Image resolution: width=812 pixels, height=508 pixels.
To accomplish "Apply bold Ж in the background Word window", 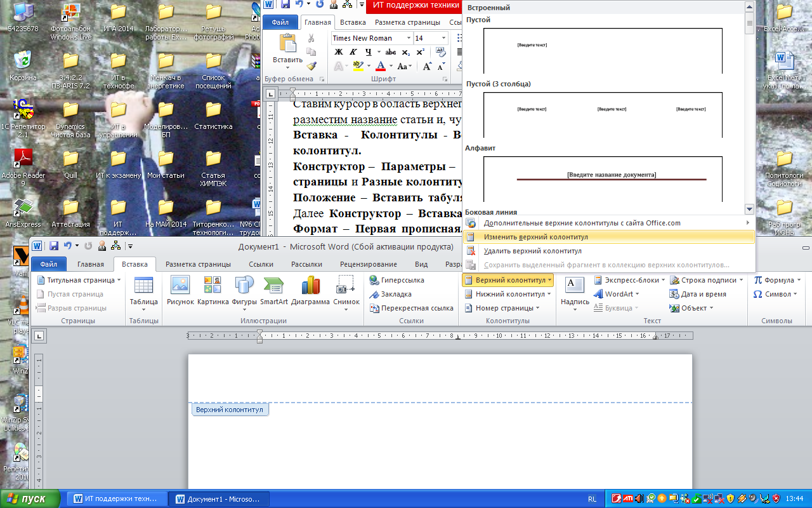I will (x=339, y=52).
